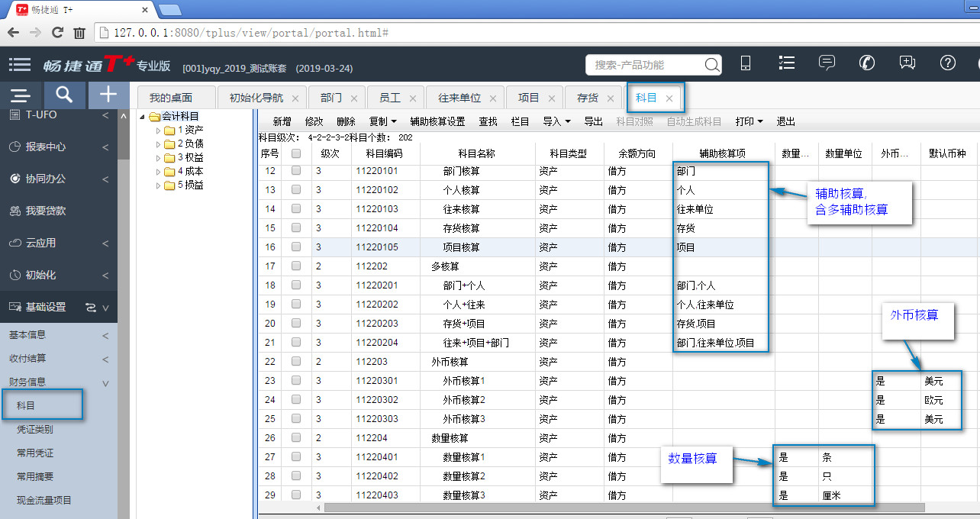Click the browser reload button
Viewport: 980px width, 519px height.
[57, 33]
